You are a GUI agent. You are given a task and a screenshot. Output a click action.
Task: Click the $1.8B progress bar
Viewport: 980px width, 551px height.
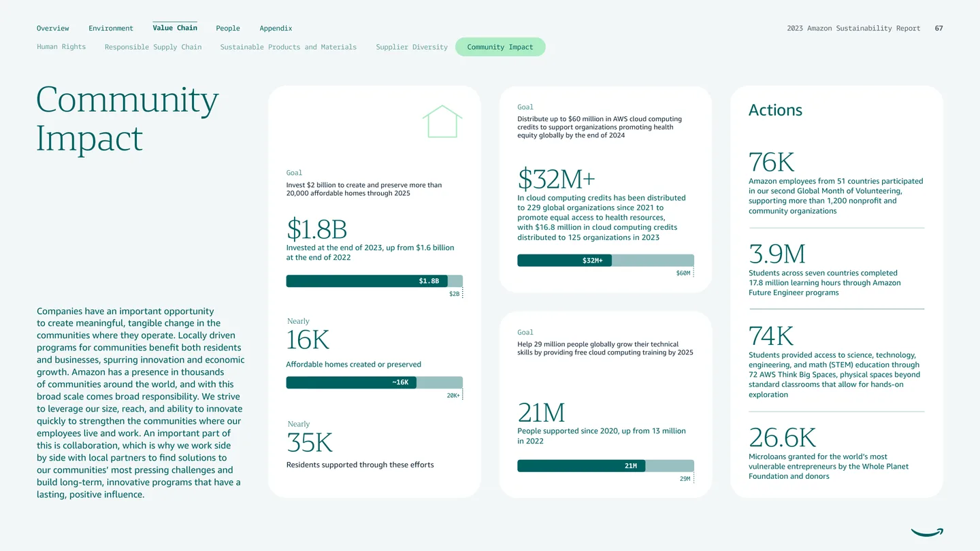click(x=374, y=281)
